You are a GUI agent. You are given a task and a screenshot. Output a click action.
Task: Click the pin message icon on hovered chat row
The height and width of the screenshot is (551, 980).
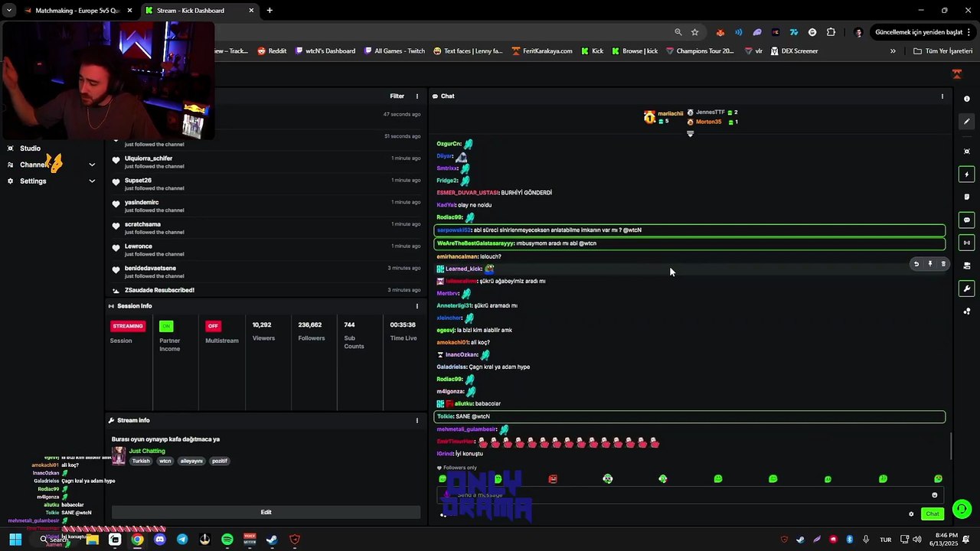click(x=930, y=264)
